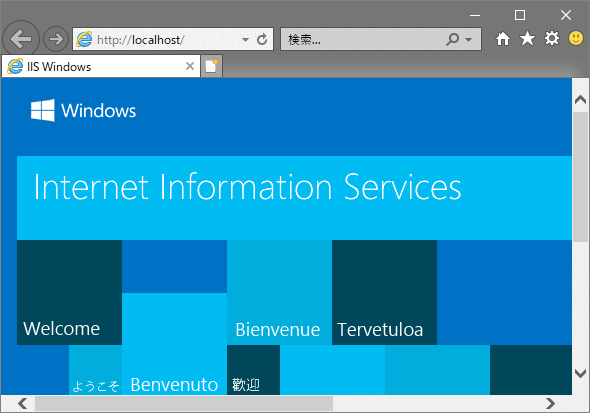
Task: Click the Internet Explorer icon in address bar
Action: (84, 39)
